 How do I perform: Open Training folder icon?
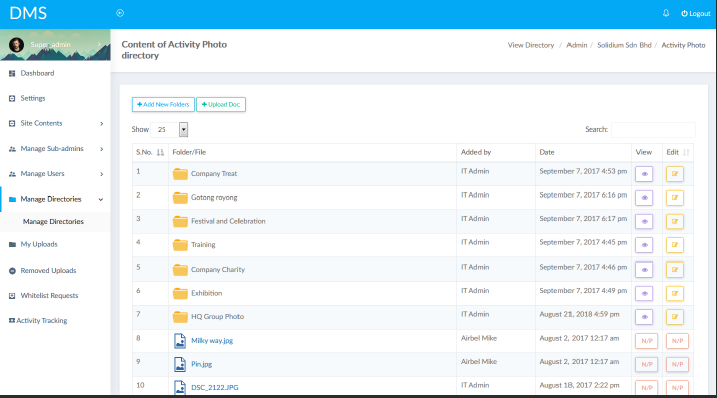pyautogui.click(x=180, y=245)
